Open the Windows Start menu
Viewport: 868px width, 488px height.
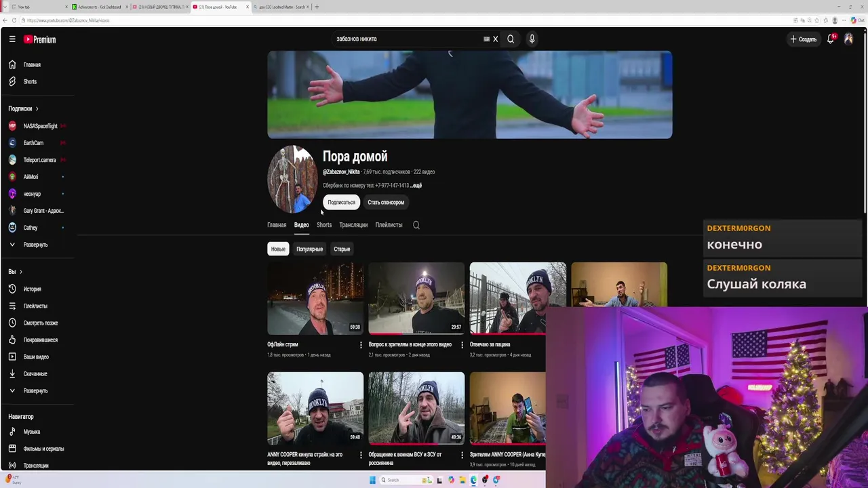click(x=372, y=480)
